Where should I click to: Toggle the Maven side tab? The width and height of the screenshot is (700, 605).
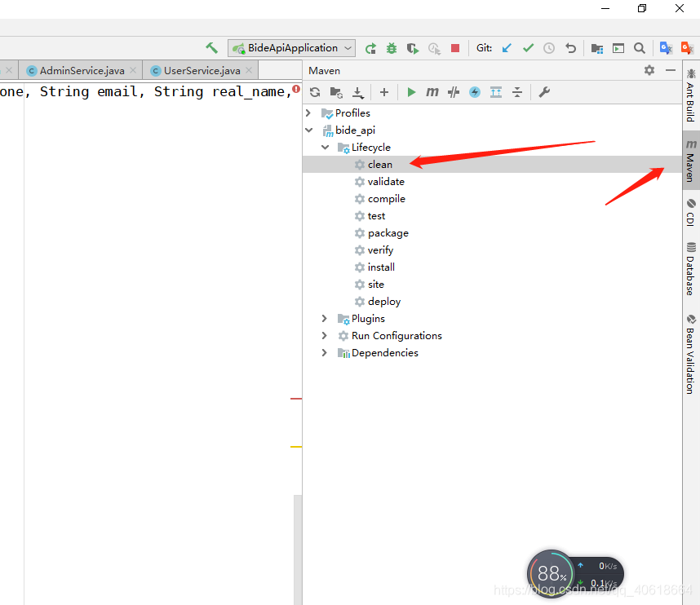pyautogui.click(x=691, y=160)
